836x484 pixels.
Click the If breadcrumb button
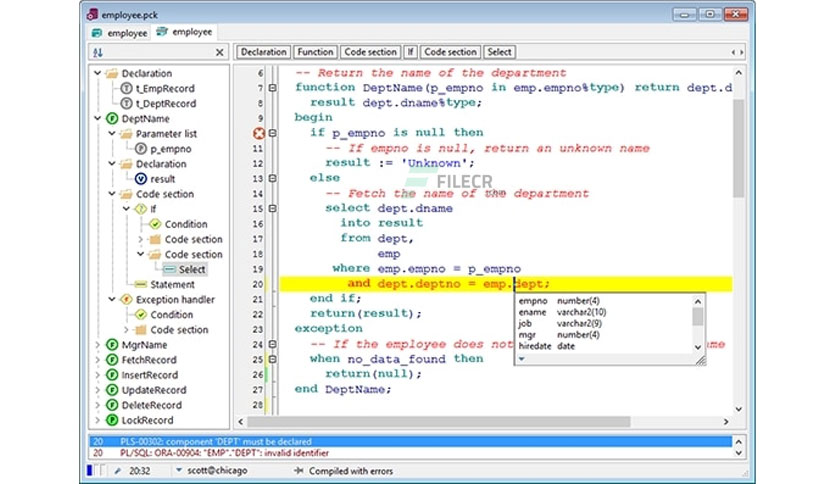410,52
